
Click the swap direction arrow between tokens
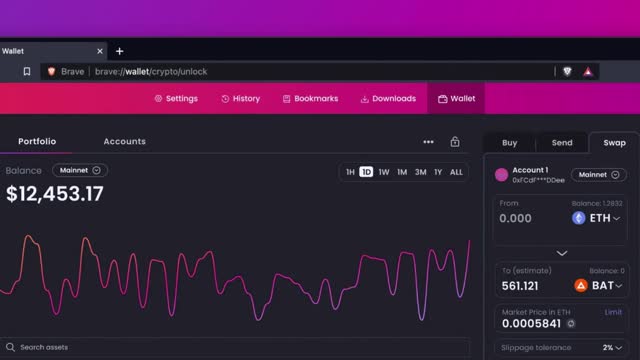click(562, 253)
